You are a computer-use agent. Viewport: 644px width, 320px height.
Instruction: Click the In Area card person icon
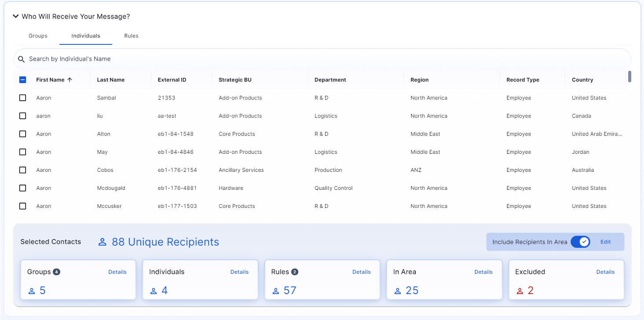(x=398, y=291)
